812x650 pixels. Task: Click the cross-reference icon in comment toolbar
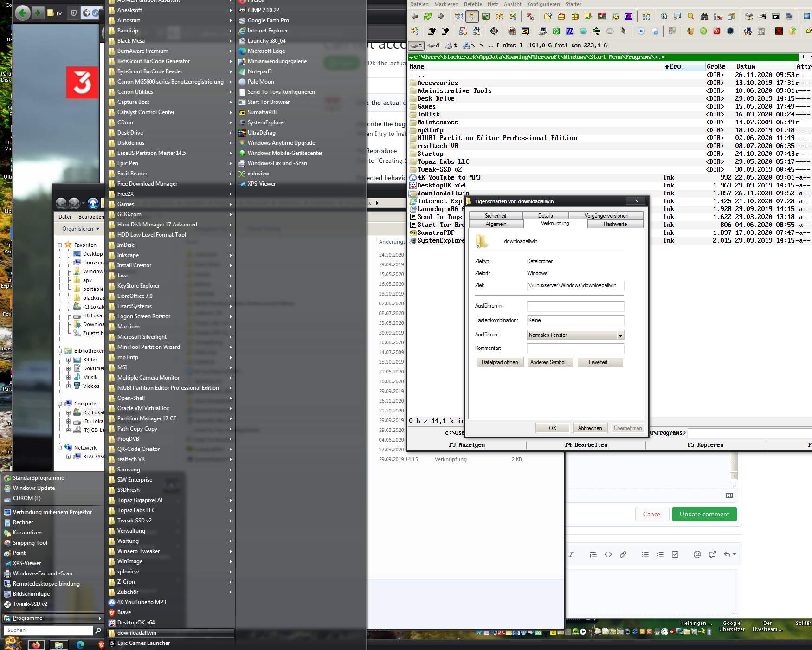pyautogui.click(x=712, y=554)
